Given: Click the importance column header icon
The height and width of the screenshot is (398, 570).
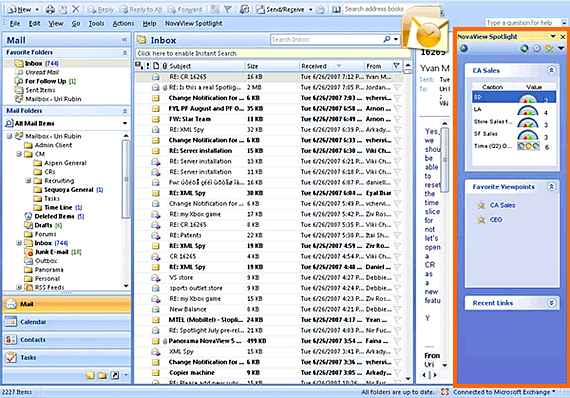Looking at the screenshot, I should pyautogui.click(x=148, y=66).
